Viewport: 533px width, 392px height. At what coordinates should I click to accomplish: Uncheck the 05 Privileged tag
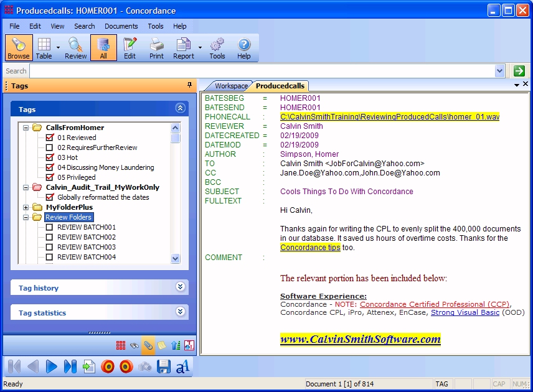(50, 177)
